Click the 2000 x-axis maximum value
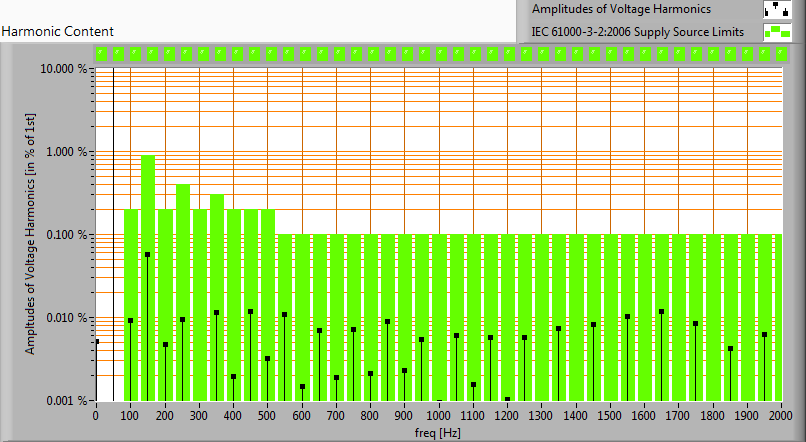Viewport: 806px width, 442px height. [781, 414]
